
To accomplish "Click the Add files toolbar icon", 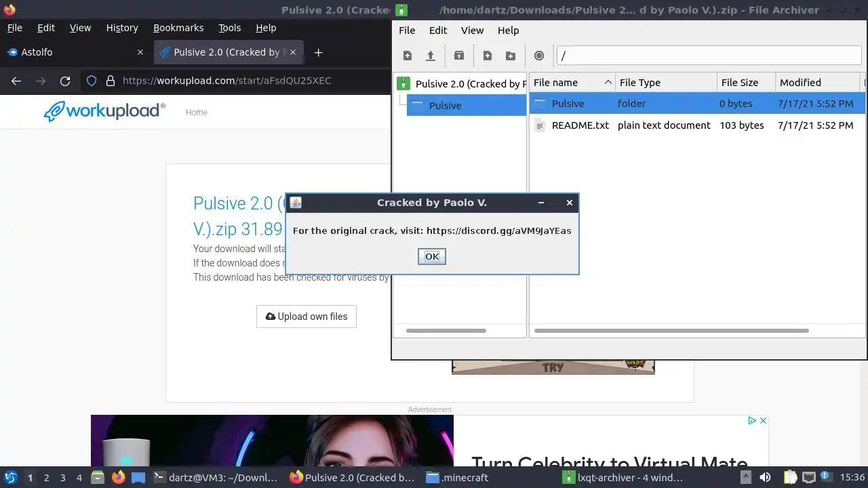I will 488,56.
